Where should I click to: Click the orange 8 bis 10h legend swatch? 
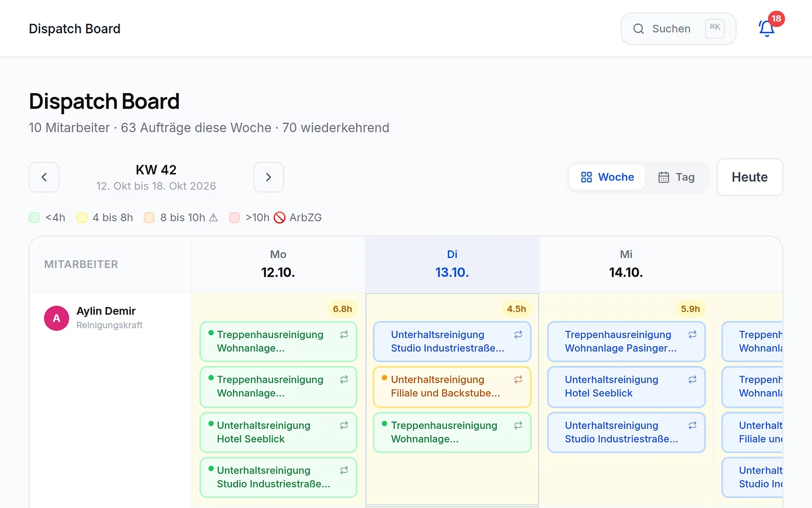click(149, 218)
